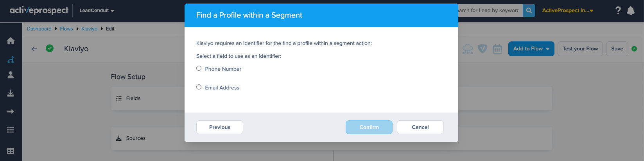Click the right-arrow icon in sidebar
Screen dimensions: 644x161
pos(11,112)
